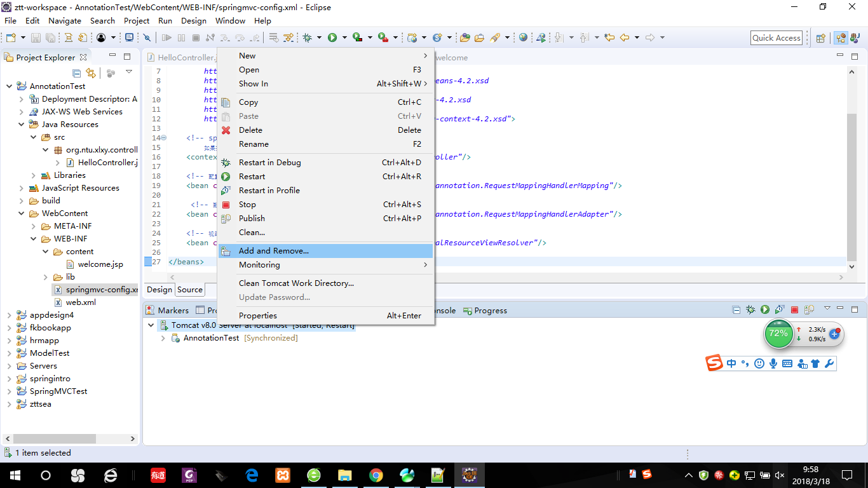
Task: Expand the SpringMVCTest project
Action: [10, 391]
